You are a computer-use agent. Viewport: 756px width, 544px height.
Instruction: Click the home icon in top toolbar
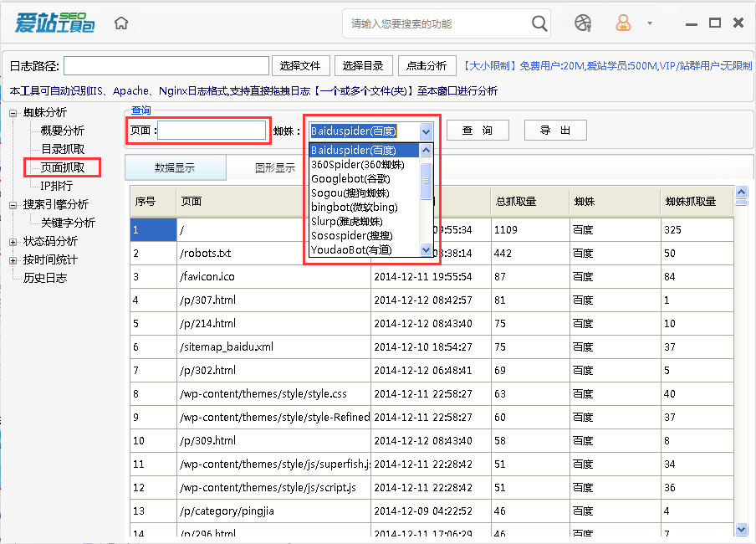coord(120,23)
